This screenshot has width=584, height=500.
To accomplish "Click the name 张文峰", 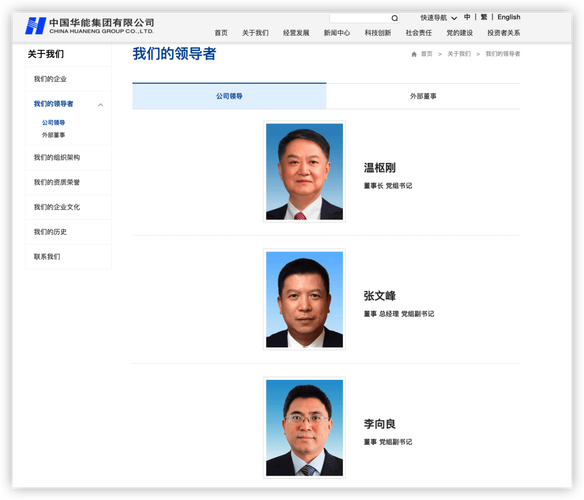I will coord(380,296).
